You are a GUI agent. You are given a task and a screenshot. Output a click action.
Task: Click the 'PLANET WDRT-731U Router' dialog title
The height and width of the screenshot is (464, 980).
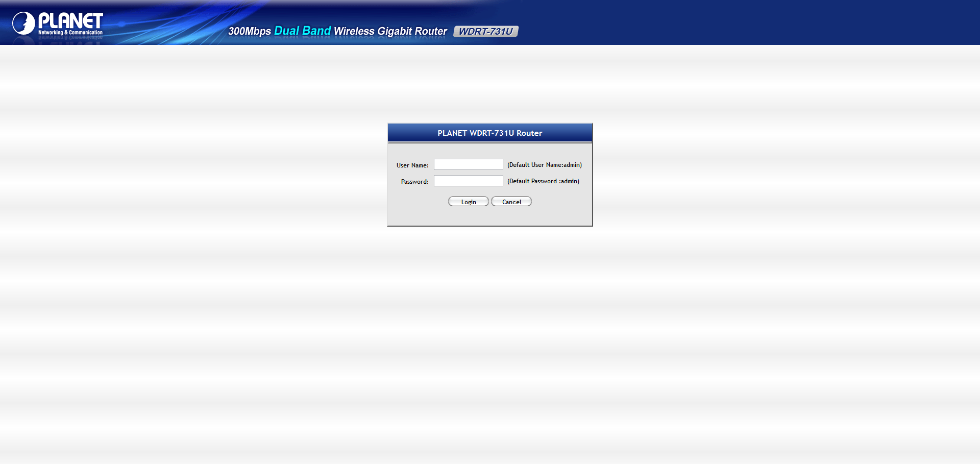[490, 133]
